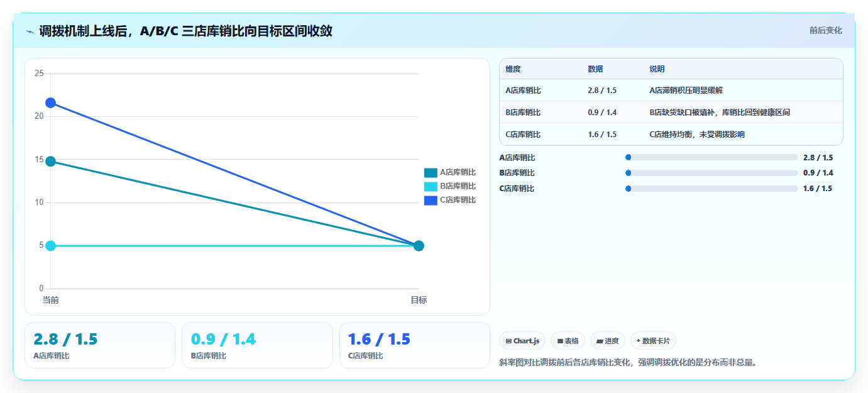Click the A店库销比 label left of the progress bar
Image resolution: width=868 pixels, height=393 pixels.
[517, 158]
